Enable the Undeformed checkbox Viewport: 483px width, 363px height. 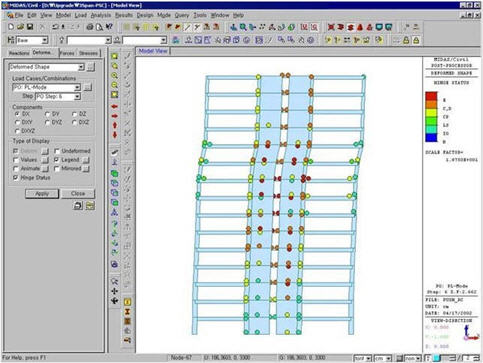57,151
